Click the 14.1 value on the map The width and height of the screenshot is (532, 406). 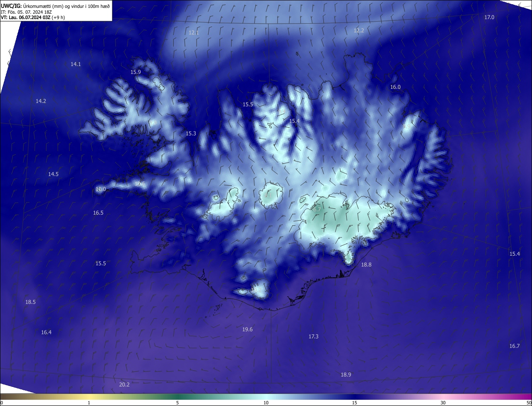(x=76, y=64)
